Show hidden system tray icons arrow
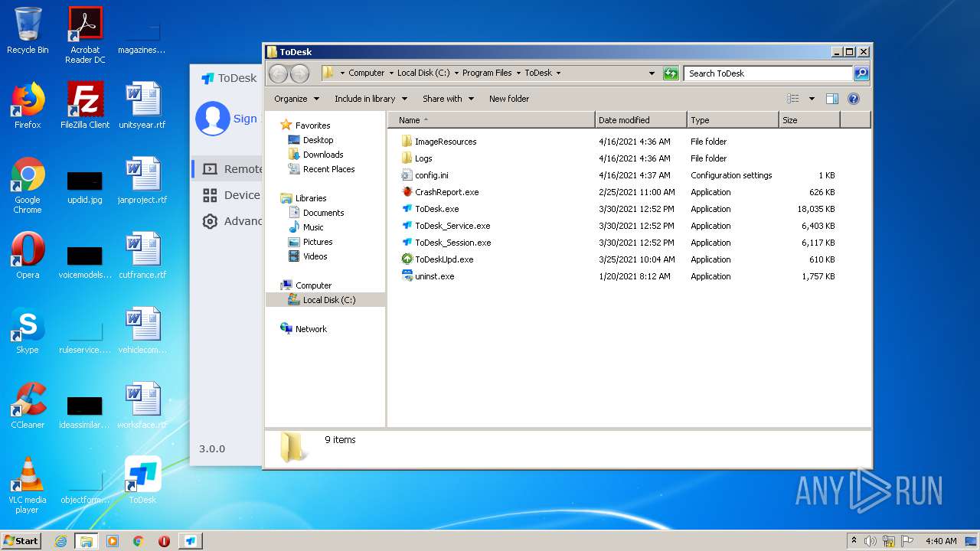This screenshot has height=551, width=980. (854, 541)
